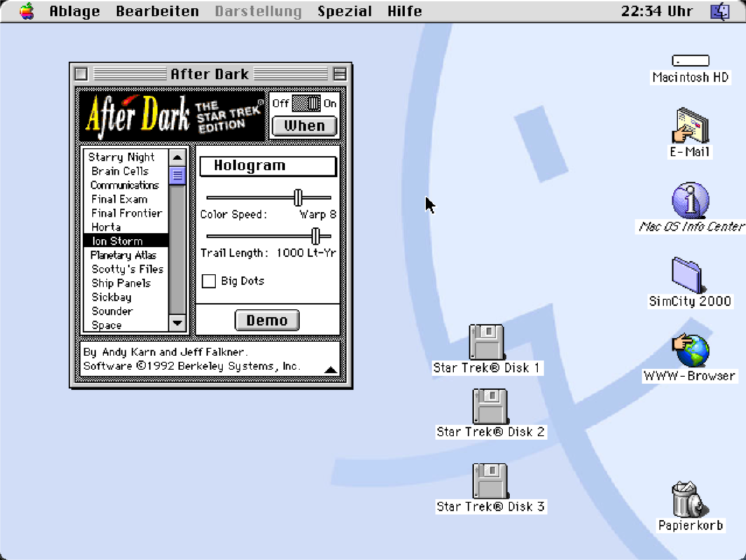Open the Spezial menu

pyautogui.click(x=345, y=11)
